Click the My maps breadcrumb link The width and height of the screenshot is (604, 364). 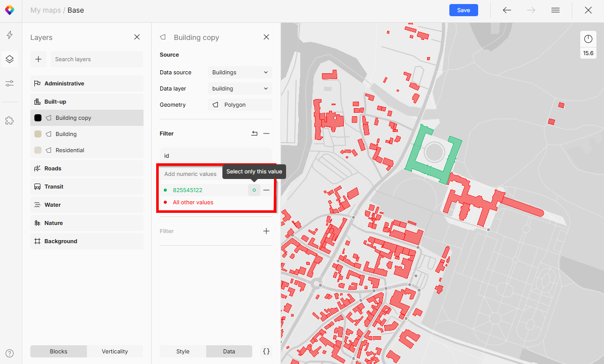[45, 10]
